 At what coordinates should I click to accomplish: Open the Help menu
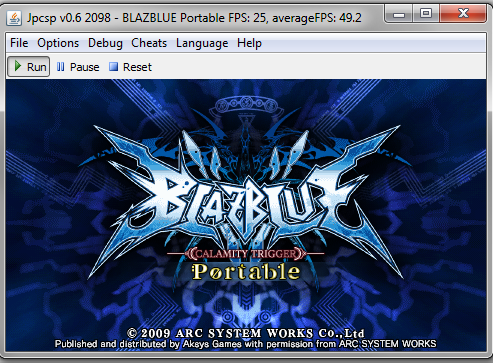(249, 43)
